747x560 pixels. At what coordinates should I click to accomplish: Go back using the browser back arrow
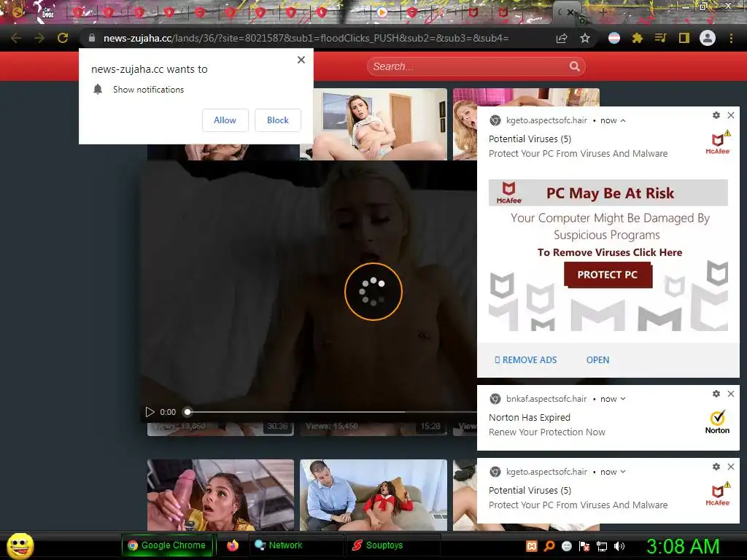pyautogui.click(x=16, y=38)
